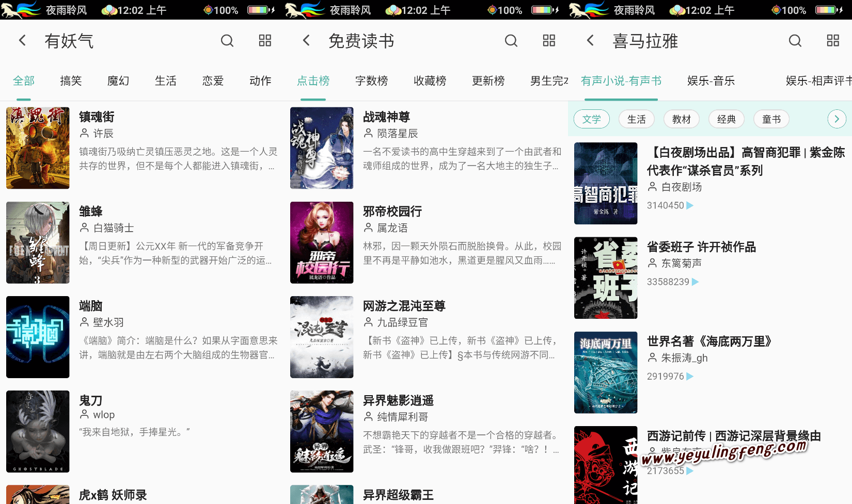Open the 端脑 cover thumbnail

38,337
